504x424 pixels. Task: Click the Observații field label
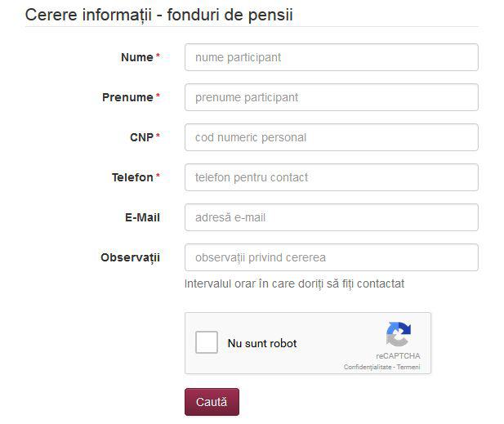[x=130, y=257]
